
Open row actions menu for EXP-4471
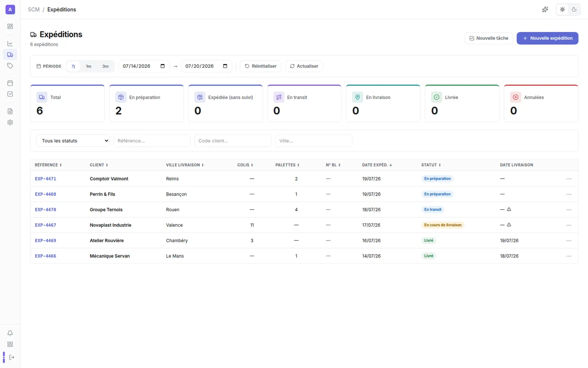click(569, 179)
